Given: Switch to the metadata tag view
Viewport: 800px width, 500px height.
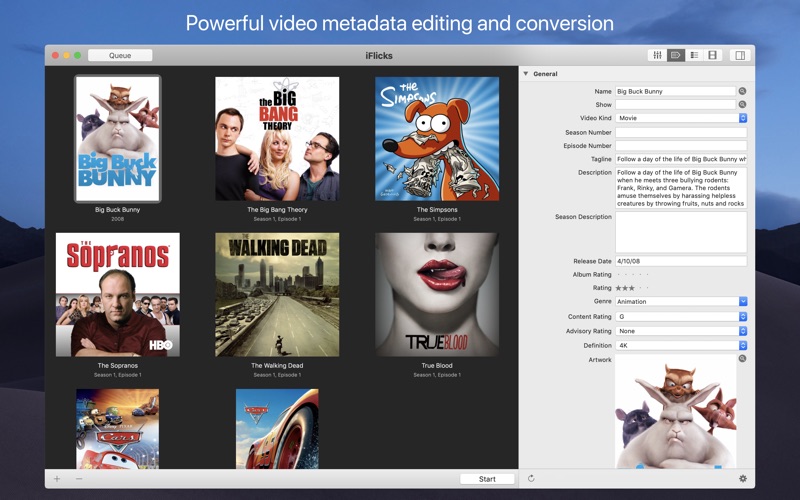Looking at the screenshot, I should click(676, 55).
